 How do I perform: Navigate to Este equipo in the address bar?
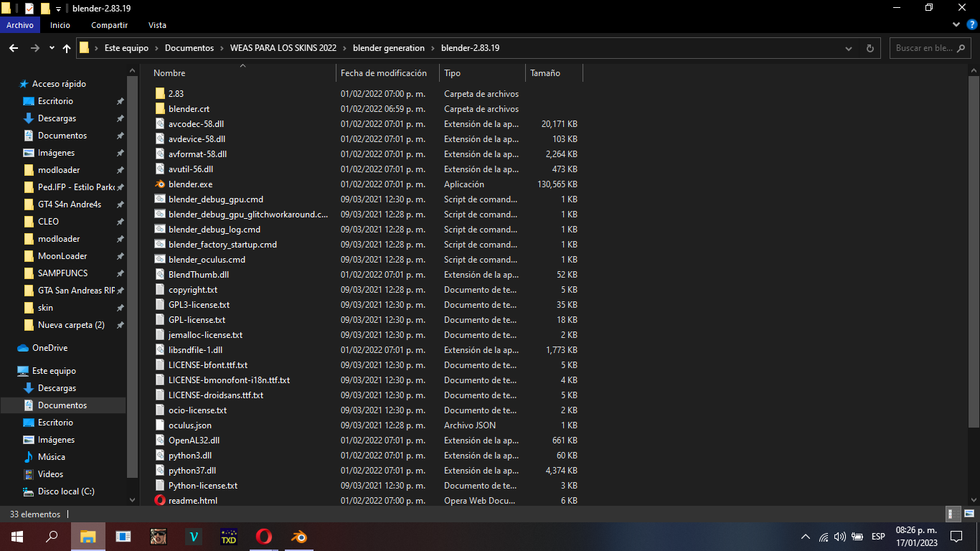click(126, 48)
